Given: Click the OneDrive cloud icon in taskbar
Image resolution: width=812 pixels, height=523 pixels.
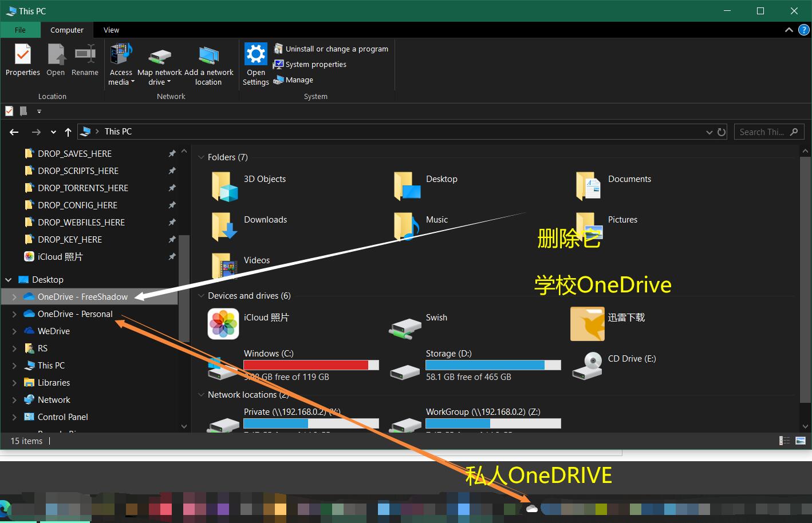Looking at the screenshot, I should coord(532,509).
